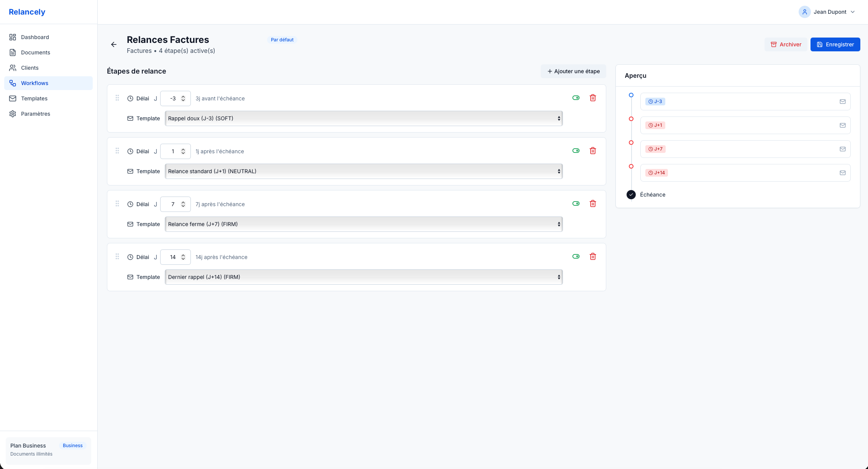Click the clock icon on the J+14 step

(130, 257)
